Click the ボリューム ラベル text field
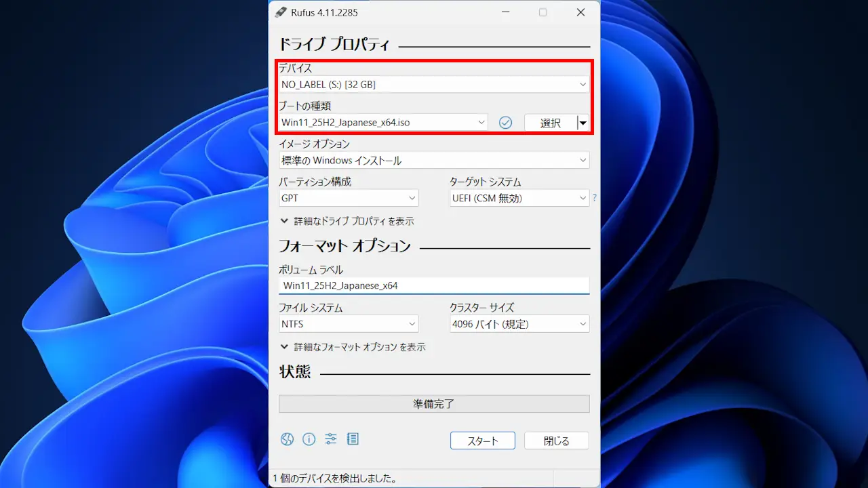This screenshot has width=868, height=488. click(434, 286)
